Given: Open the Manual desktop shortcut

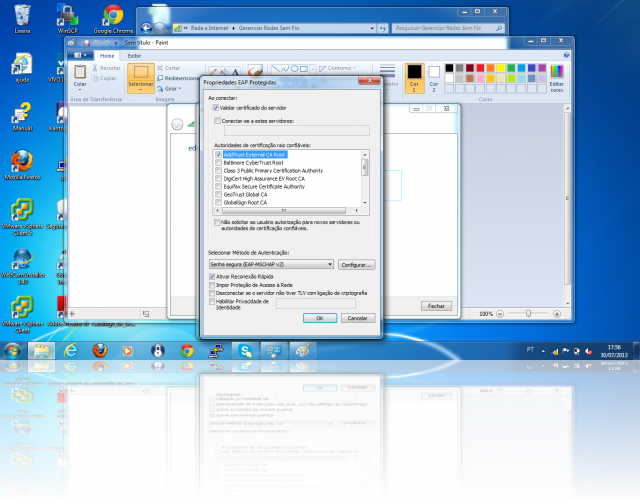Looking at the screenshot, I should tap(22, 116).
